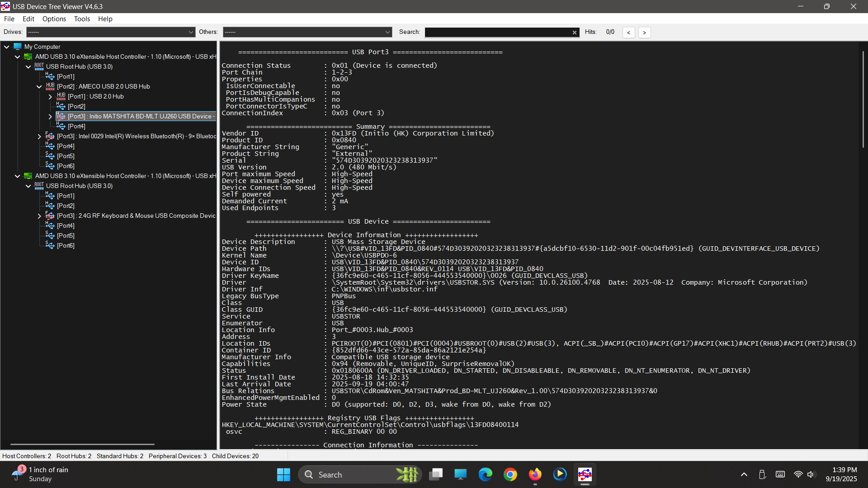
Task: Select the 2.4G RF Keyboard & Mouse row
Action: point(137,216)
